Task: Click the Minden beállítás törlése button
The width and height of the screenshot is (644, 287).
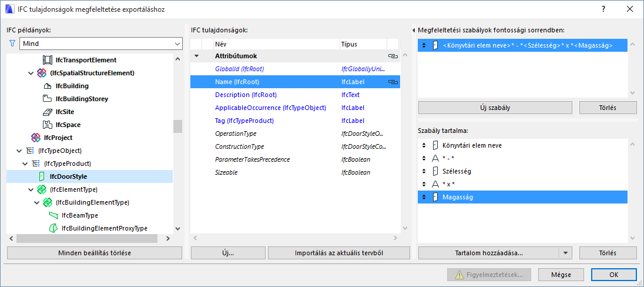Action: click(94, 253)
